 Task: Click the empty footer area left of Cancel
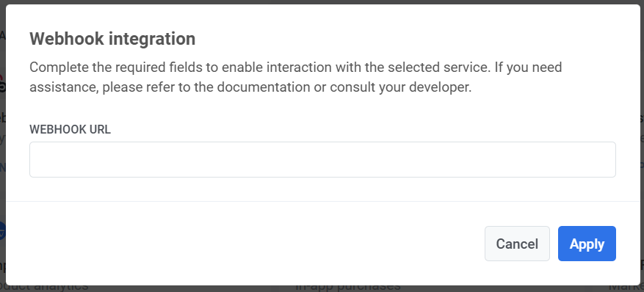[x=245, y=244]
